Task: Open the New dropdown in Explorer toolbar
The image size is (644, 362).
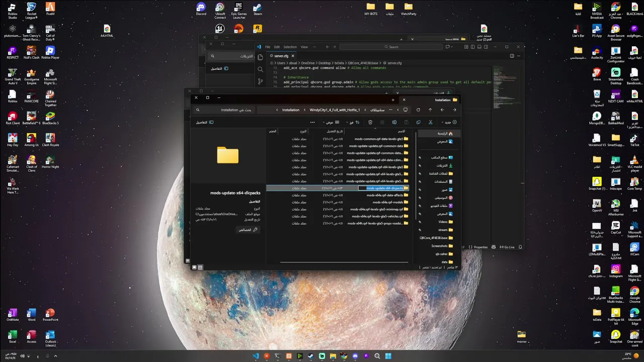Action: [448, 122]
